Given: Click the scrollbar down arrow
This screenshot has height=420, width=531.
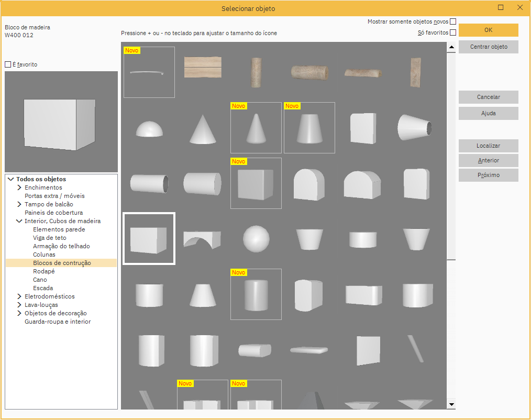Looking at the screenshot, I should point(451,404).
